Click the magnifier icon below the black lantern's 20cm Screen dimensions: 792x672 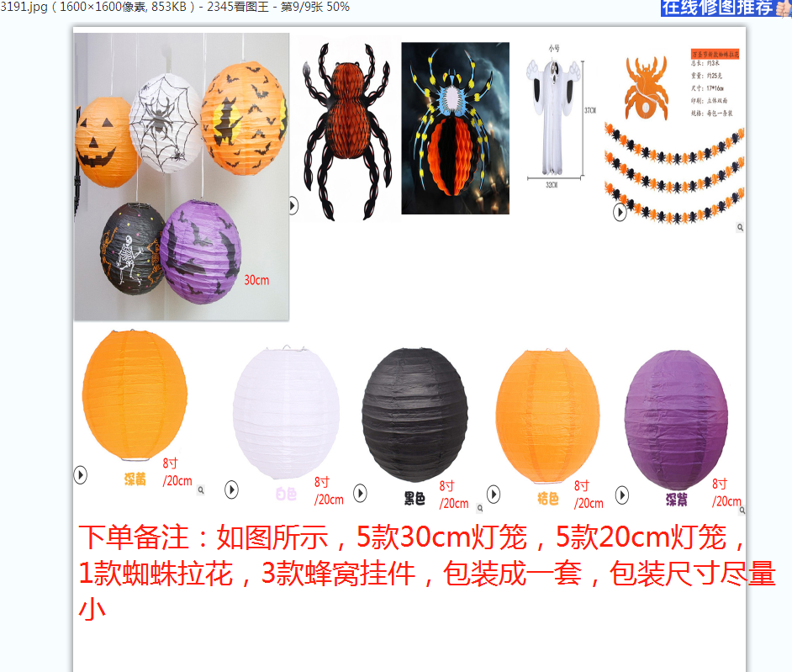point(479,508)
